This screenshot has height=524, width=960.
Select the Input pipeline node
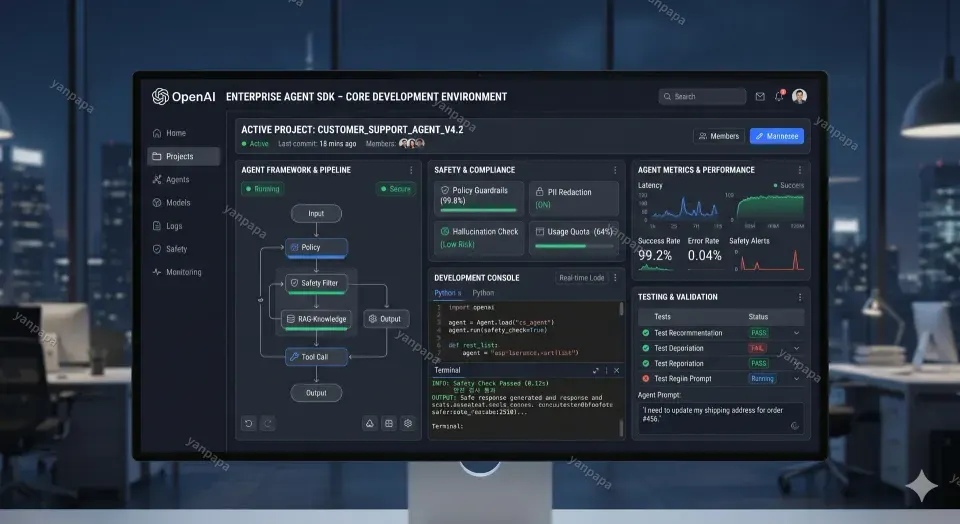click(316, 214)
